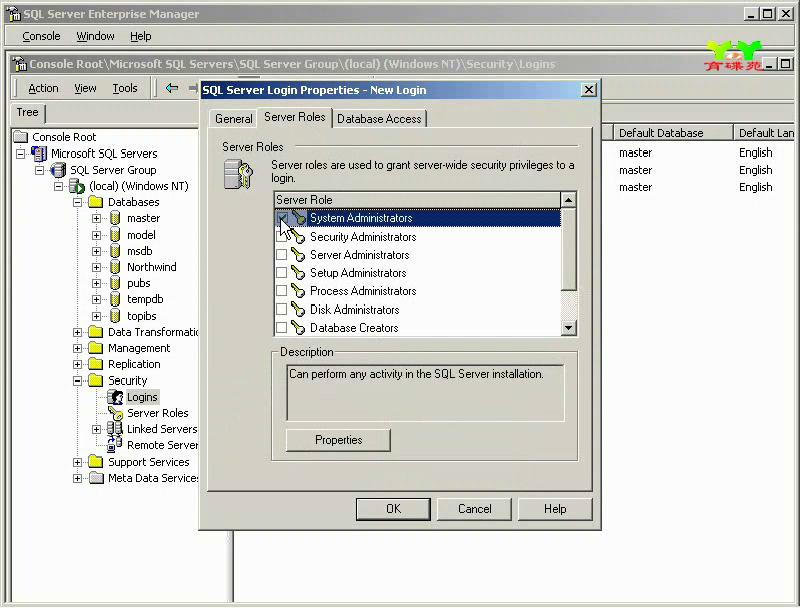This screenshot has width=800, height=608.
Task: Click the Northwind database cylinder icon
Action: tap(115, 267)
